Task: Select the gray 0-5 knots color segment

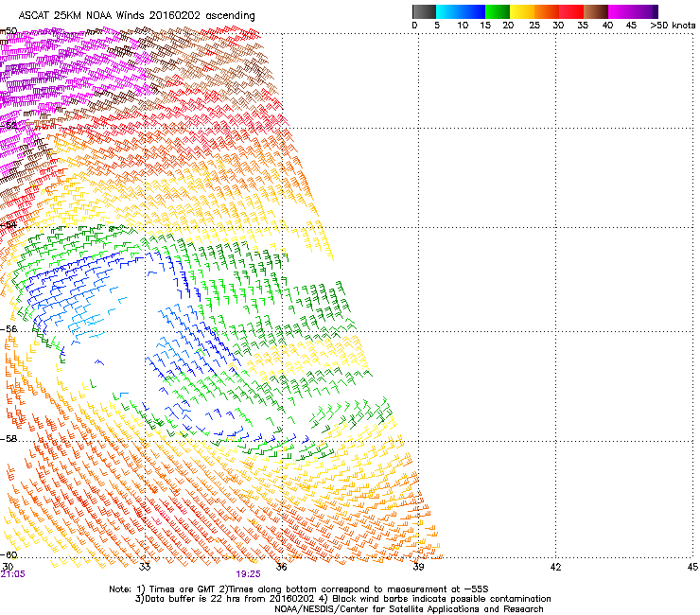Action: click(x=424, y=11)
